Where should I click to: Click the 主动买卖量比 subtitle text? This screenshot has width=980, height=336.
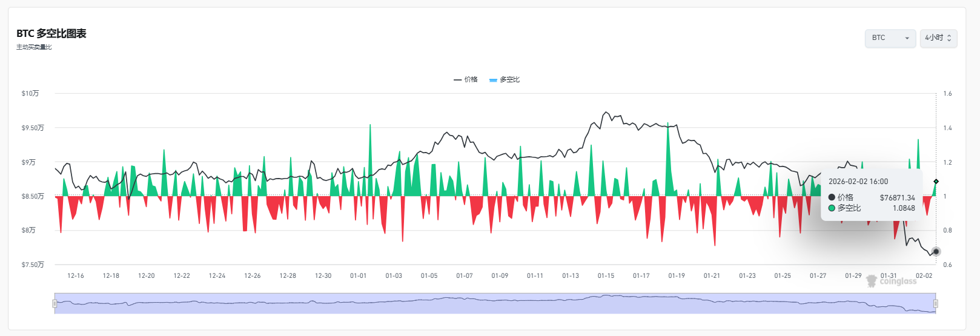pos(34,47)
